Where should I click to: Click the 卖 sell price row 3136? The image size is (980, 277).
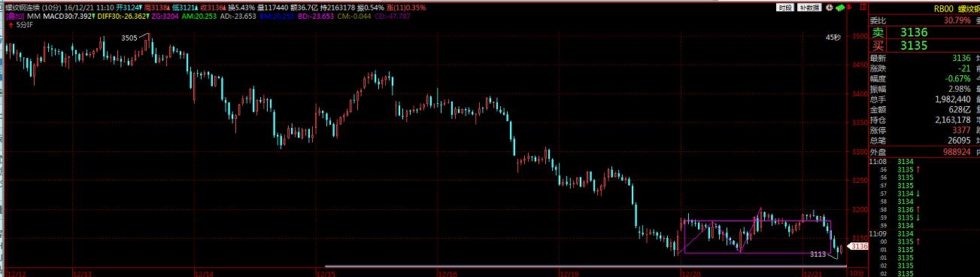[924, 33]
